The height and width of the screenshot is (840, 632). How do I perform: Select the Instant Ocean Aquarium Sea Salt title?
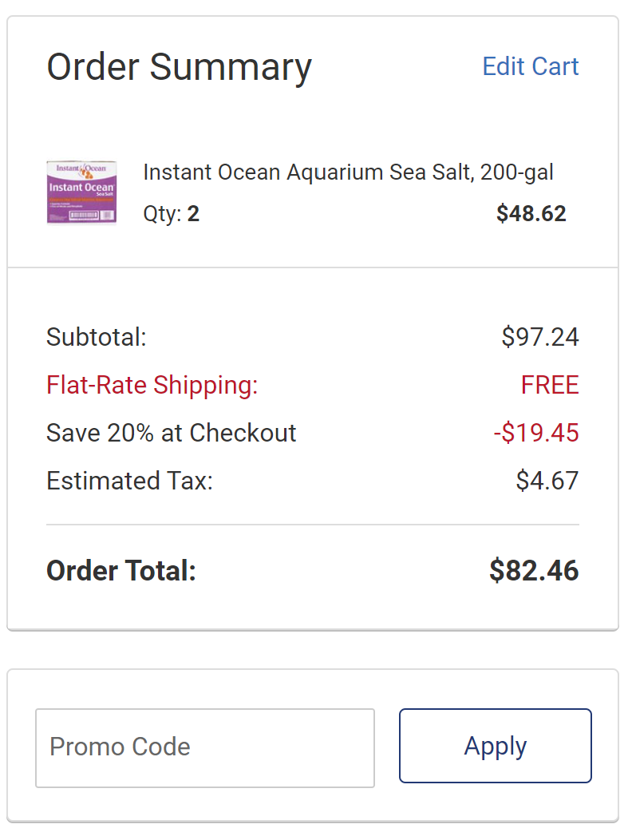(x=348, y=172)
